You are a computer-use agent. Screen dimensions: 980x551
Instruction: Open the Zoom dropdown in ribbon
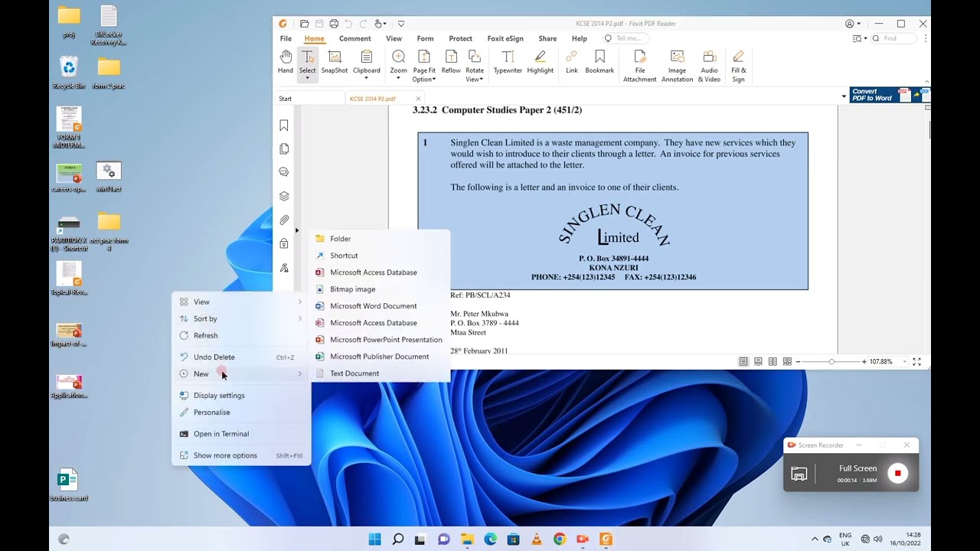(398, 79)
